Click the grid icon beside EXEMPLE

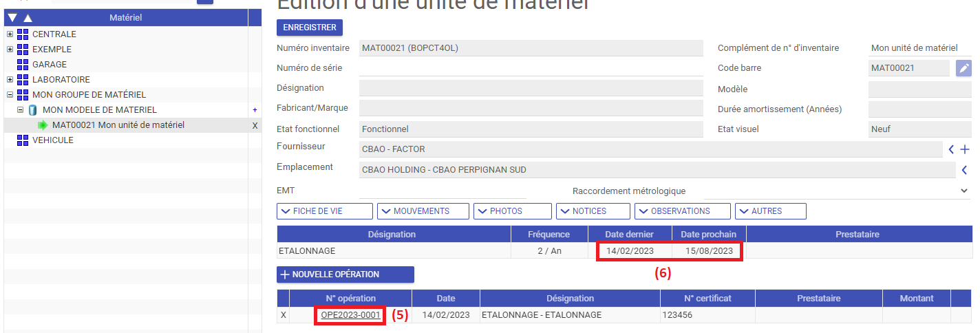[x=23, y=50]
